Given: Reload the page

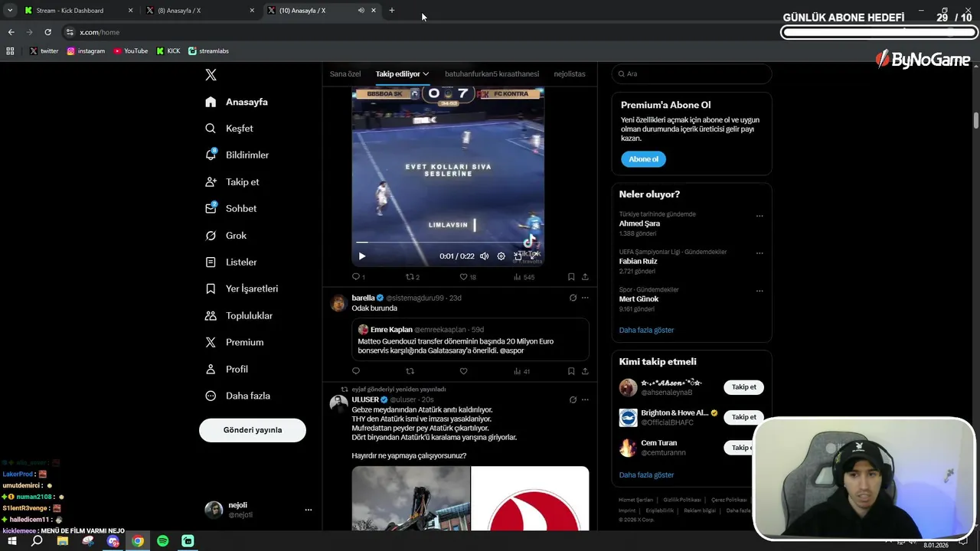Looking at the screenshot, I should [47, 32].
